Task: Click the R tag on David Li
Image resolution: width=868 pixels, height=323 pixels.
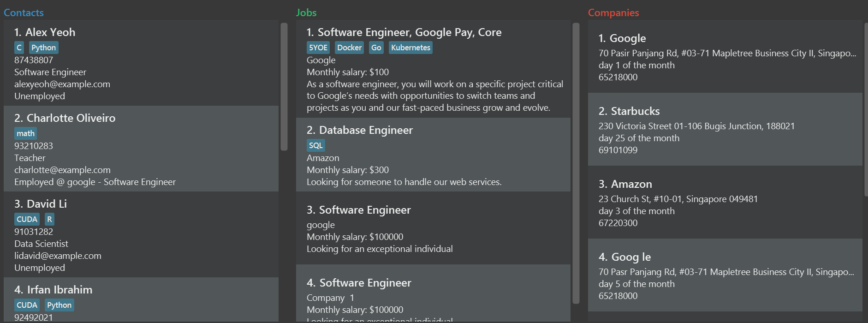Action: tap(49, 219)
